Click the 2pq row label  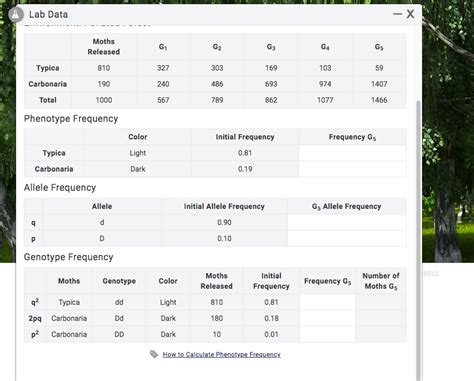[x=35, y=318]
